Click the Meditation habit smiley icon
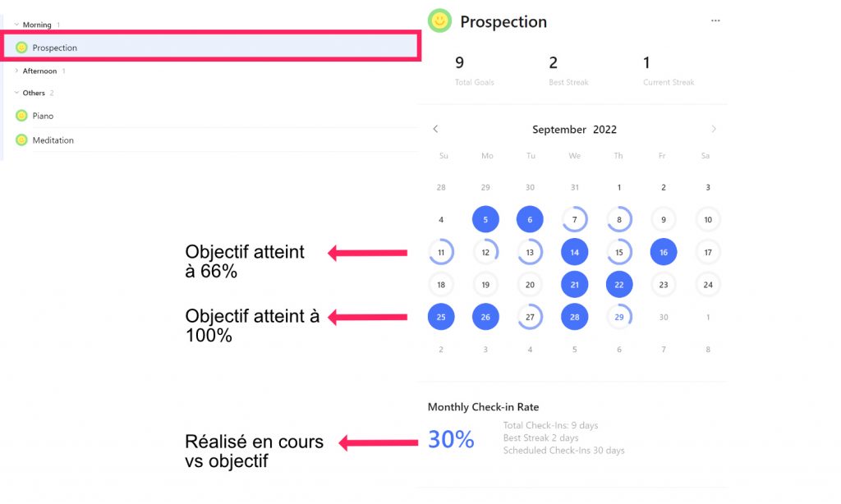 click(21, 140)
